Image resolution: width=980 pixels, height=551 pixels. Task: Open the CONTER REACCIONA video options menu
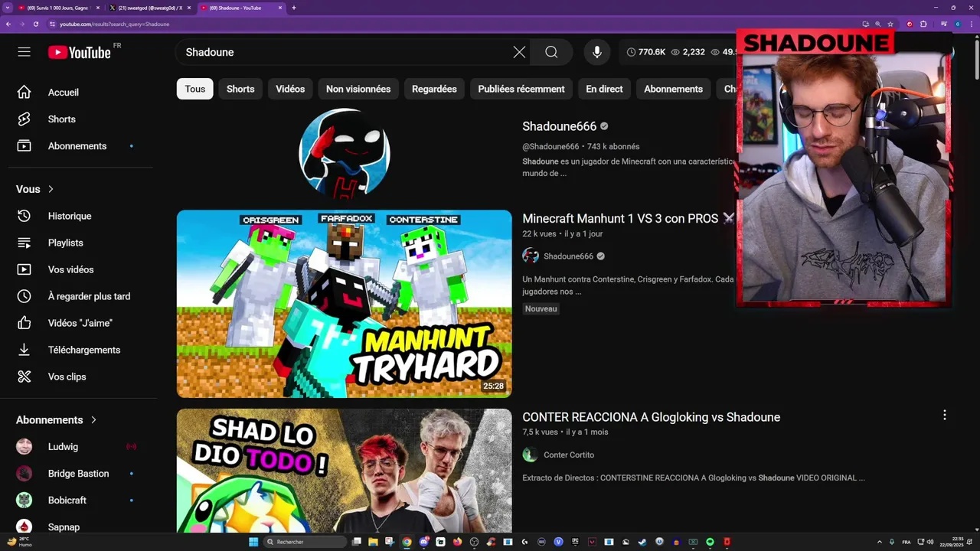click(944, 415)
